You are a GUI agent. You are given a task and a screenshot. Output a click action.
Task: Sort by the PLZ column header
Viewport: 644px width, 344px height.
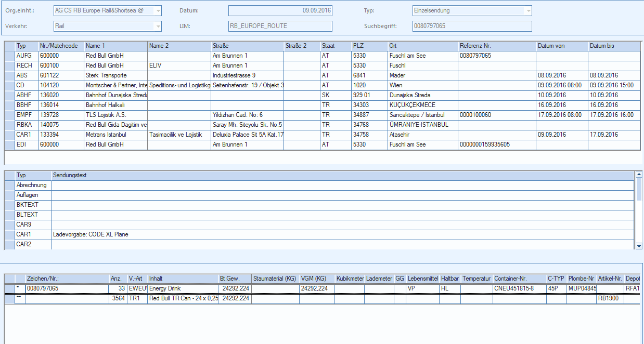(369, 46)
